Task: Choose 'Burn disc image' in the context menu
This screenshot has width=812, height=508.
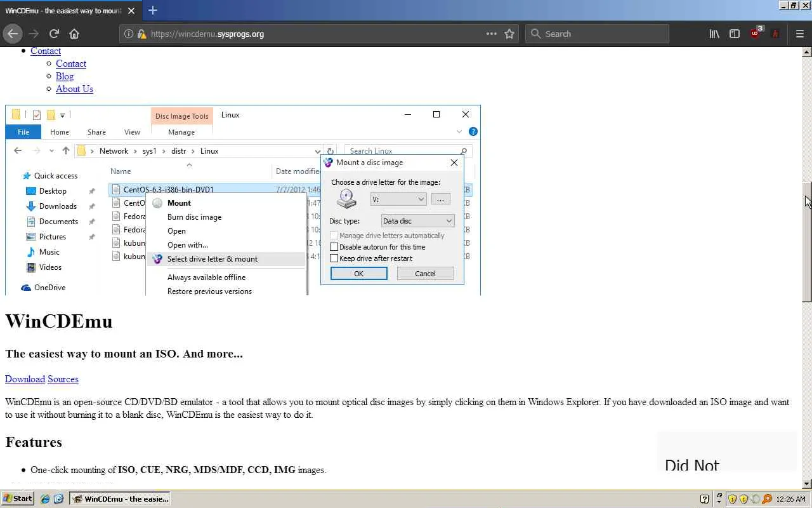Action: click(194, 217)
